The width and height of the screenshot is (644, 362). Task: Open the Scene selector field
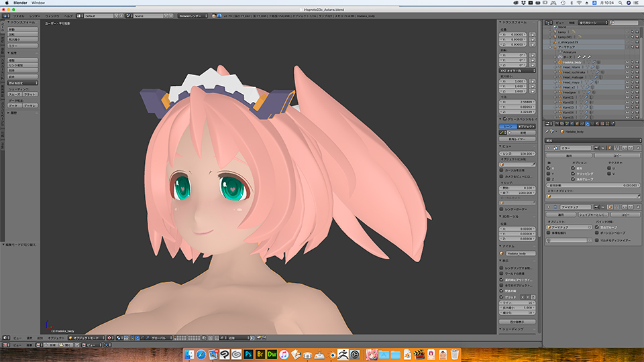148,16
